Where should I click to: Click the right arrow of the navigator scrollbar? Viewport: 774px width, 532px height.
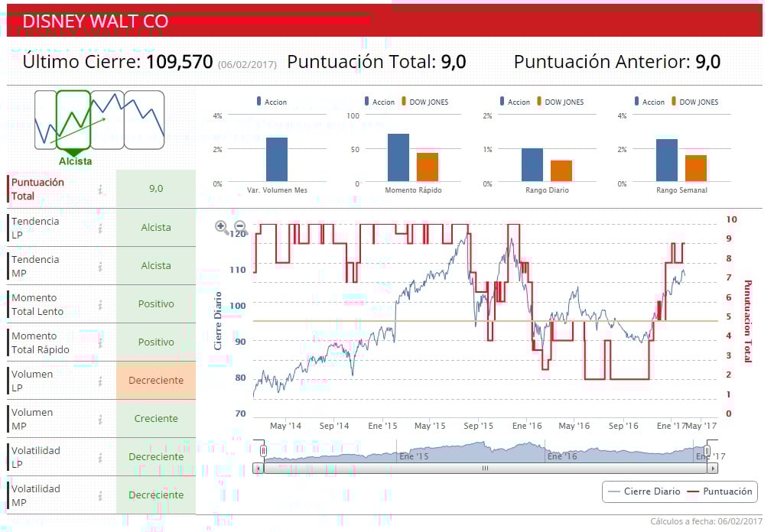[x=712, y=468]
